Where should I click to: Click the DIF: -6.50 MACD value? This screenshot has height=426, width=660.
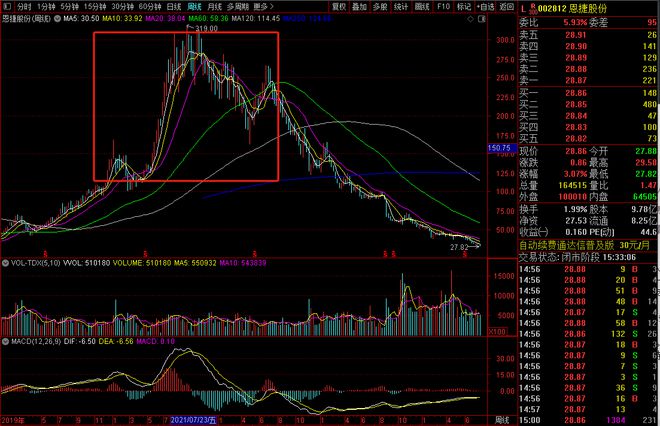point(80,341)
